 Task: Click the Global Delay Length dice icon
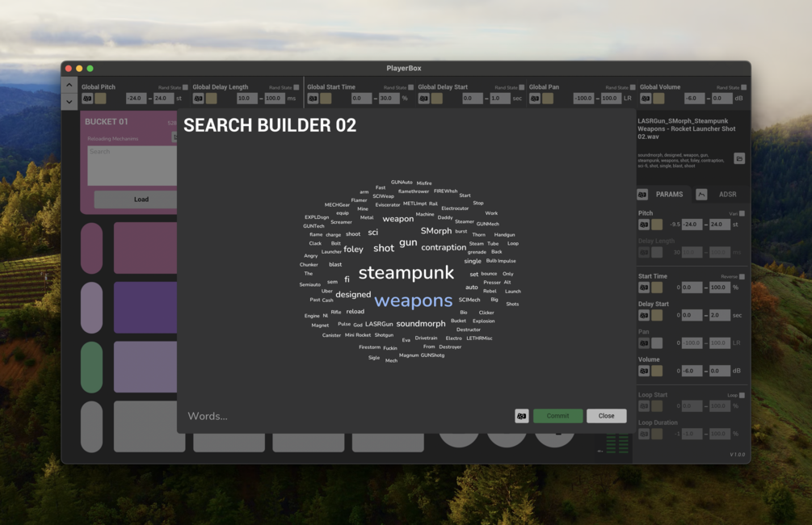pos(198,99)
